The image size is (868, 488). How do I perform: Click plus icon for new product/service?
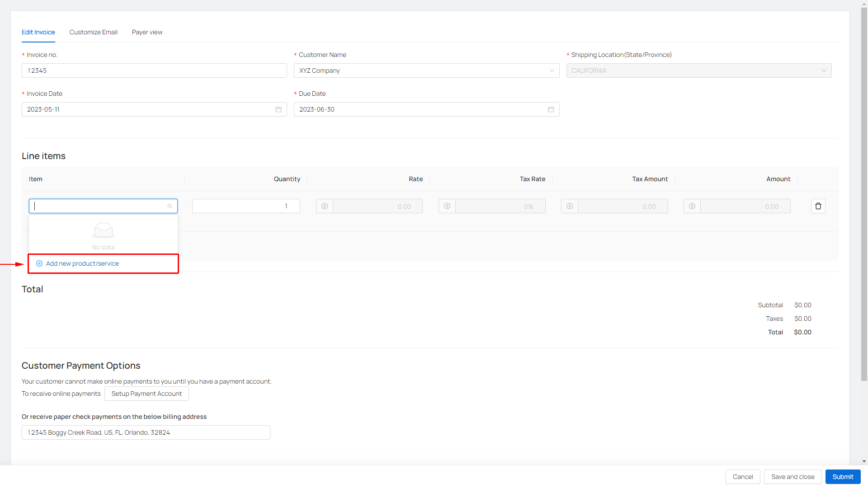39,263
